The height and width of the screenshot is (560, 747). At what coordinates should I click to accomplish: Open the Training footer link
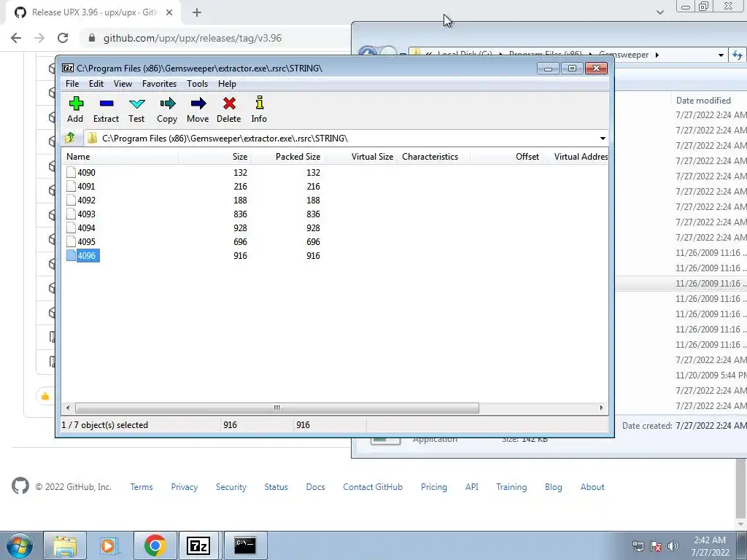coord(511,486)
